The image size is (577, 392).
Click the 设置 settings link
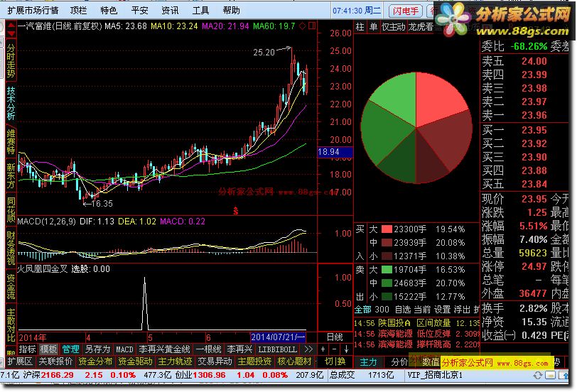442,310
